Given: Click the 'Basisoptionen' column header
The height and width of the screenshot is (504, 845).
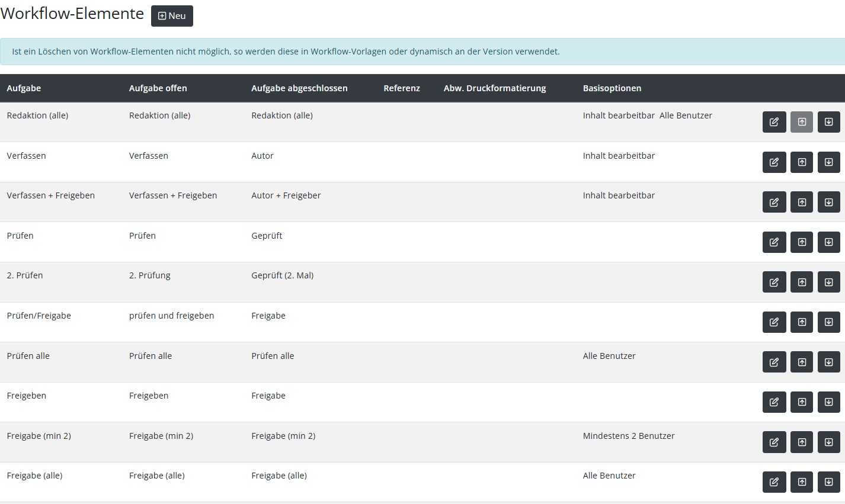Looking at the screenshot, I should tap(612, 88).
